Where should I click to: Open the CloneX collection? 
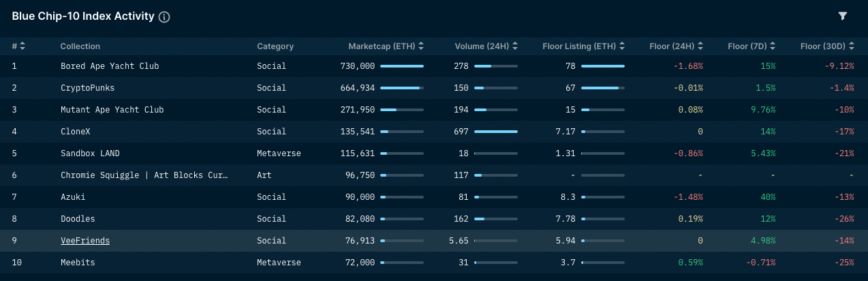75,132
